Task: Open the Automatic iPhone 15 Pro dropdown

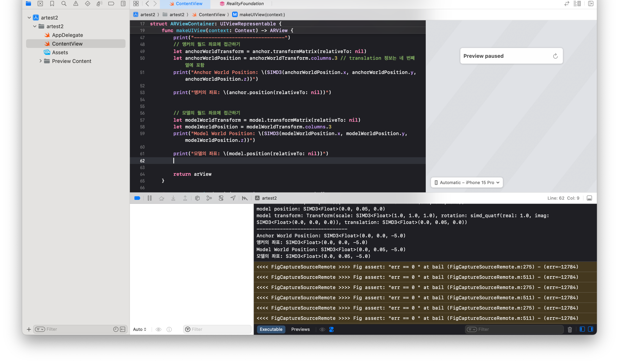Action: [x=467, y=182]
